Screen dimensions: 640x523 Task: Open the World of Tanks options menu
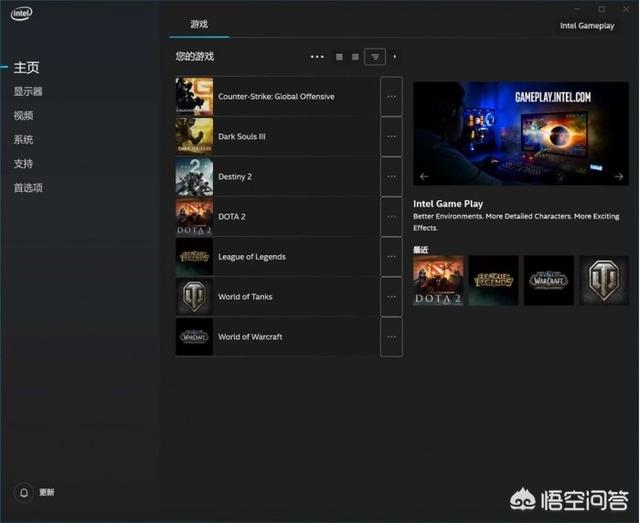click(391, 296)
